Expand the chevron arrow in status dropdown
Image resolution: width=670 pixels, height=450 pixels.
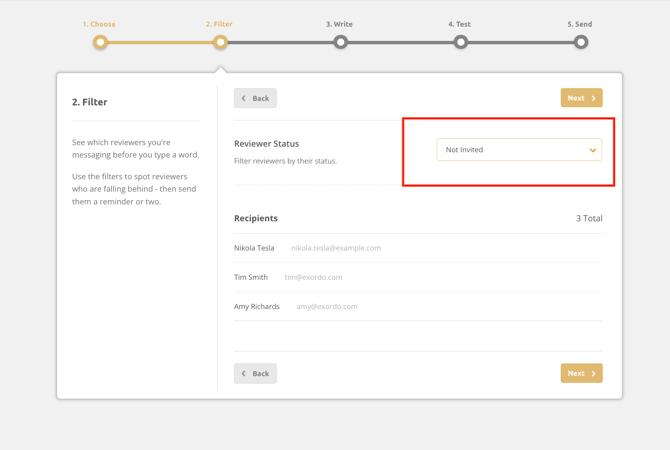coord(592,150)
